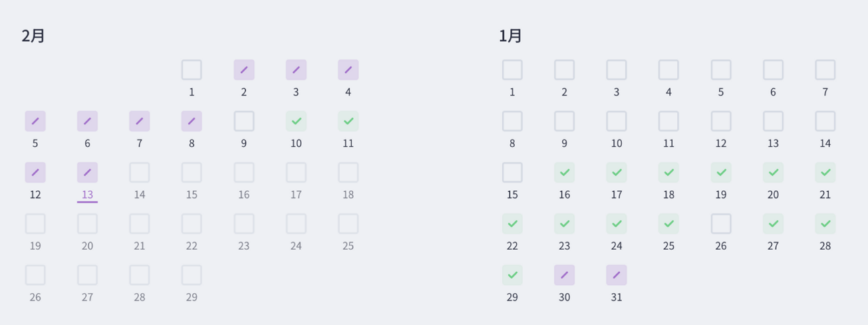Tick the unchecked box for February 9
The image size is (868, 325).
(244, 121)
